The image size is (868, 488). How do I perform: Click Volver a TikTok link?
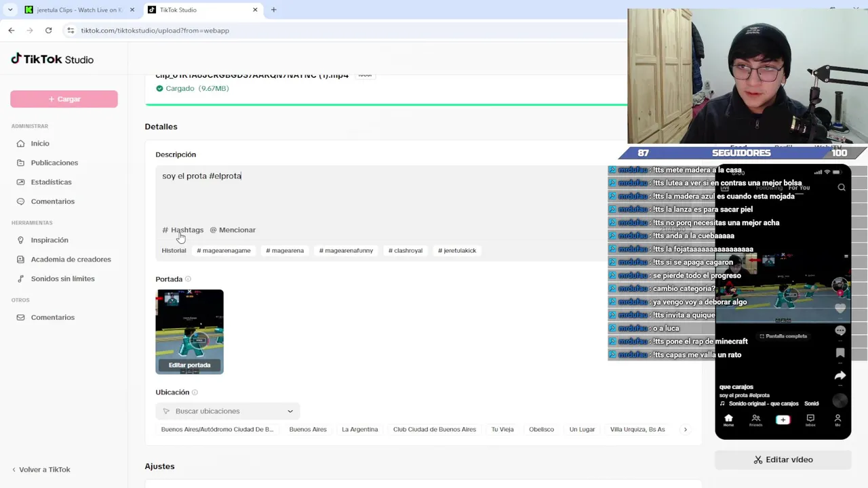pyautogui.click(x=41, y=470)
